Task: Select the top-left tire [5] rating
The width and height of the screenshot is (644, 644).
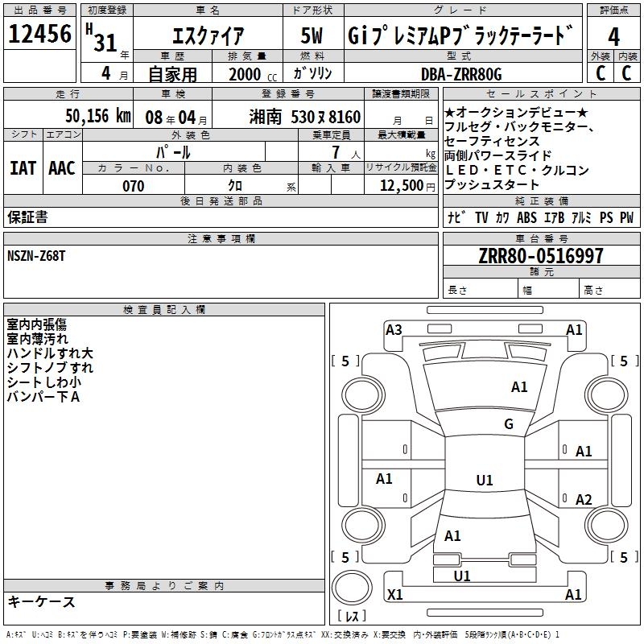Action: (x=346, y=361)
